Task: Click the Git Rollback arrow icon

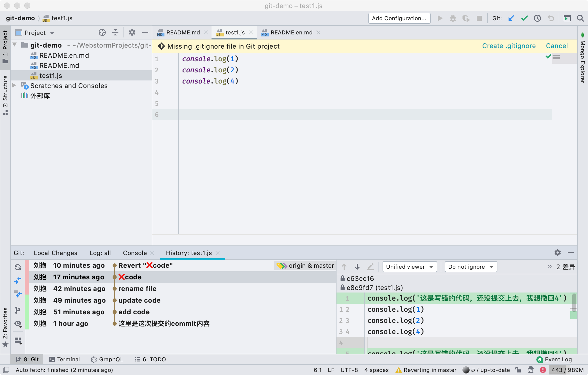Action: [551, 18]
